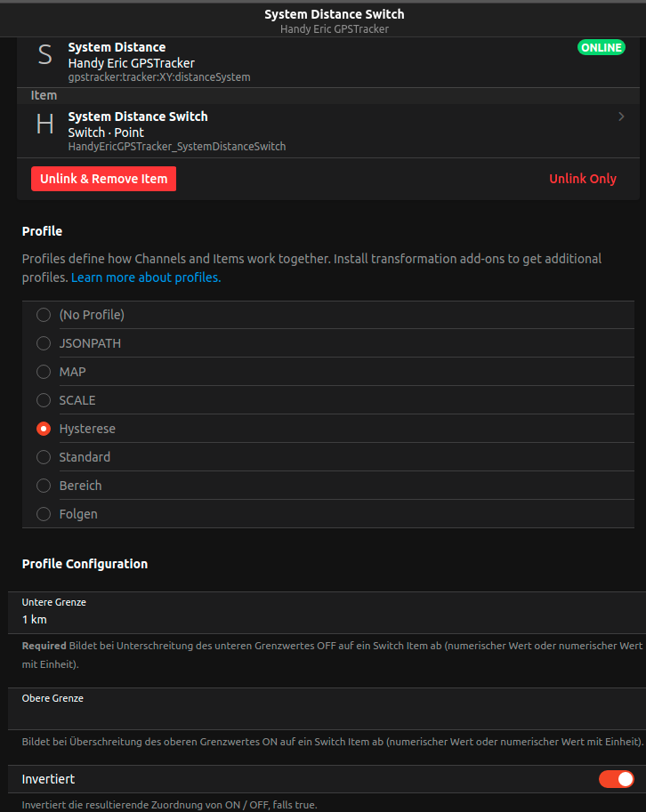Click the Unlink & Remove Item button
The image size is (646, 812).
coord(103,179)
